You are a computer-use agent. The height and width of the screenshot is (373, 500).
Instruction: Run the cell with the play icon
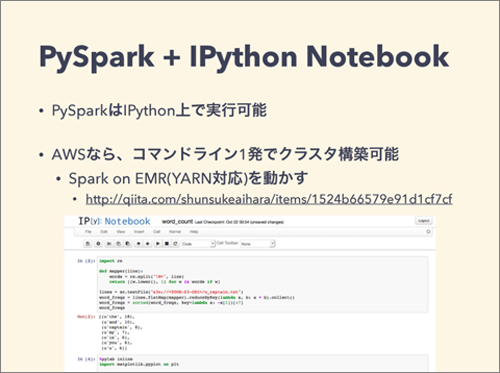[158, 244]
